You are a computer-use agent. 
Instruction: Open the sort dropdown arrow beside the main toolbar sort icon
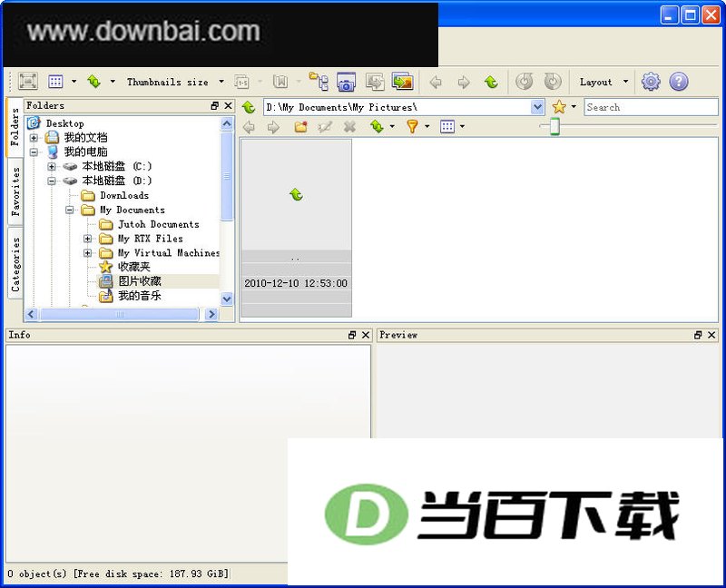(113, 82)
